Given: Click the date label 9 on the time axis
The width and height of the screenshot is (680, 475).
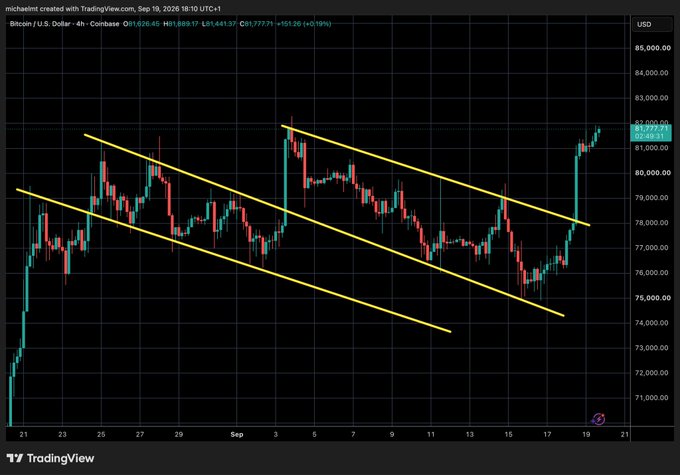Looking at the screenshot, I should [x=392, y=434].
